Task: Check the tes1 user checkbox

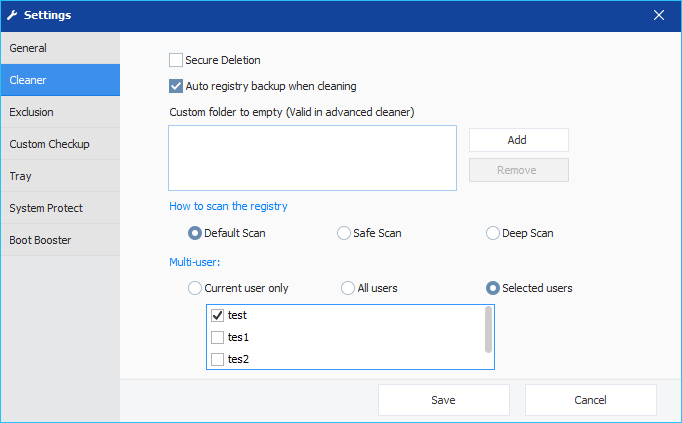Action: pos(217,337)
